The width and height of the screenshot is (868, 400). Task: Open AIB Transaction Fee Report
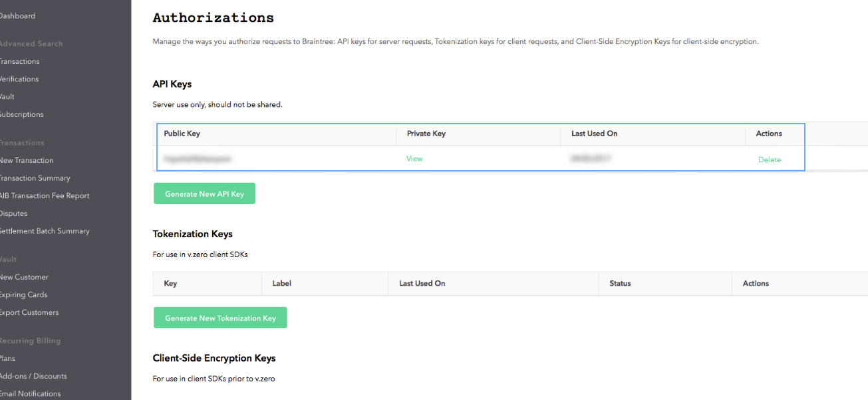[45, 196]
